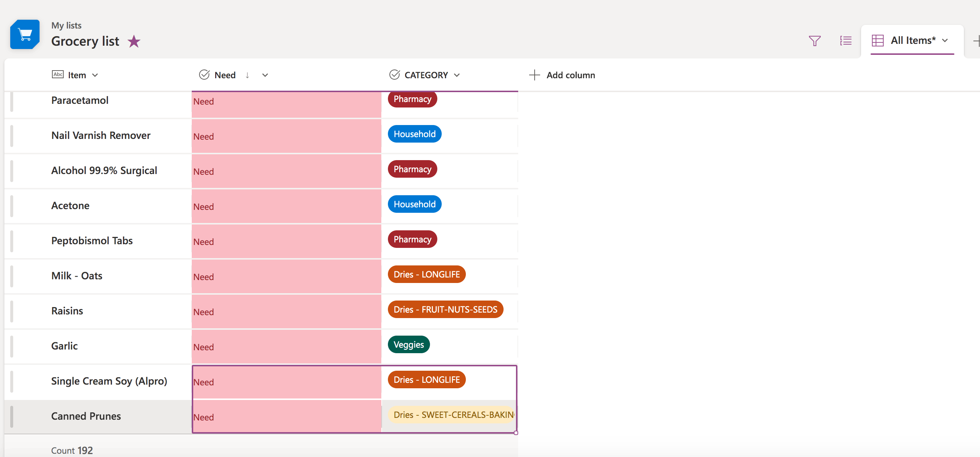Toggle the favorite star next to Grocery list

click(x=134, y=41)
